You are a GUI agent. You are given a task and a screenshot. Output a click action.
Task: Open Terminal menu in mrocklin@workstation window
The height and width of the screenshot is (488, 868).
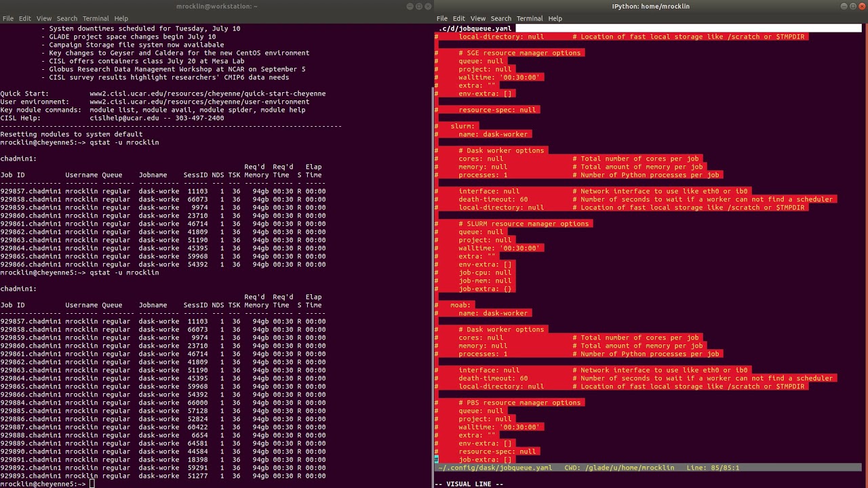pyautogui.click(x=96, y=18)
